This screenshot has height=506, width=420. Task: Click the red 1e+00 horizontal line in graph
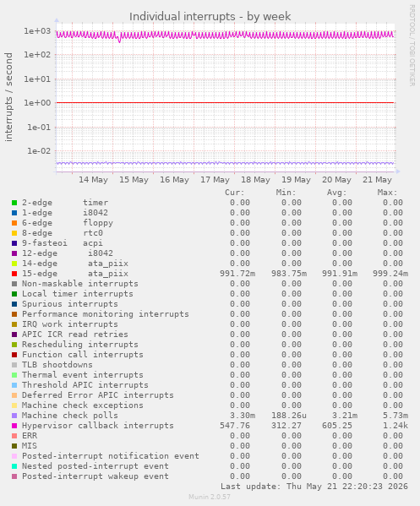pos(225,102)
